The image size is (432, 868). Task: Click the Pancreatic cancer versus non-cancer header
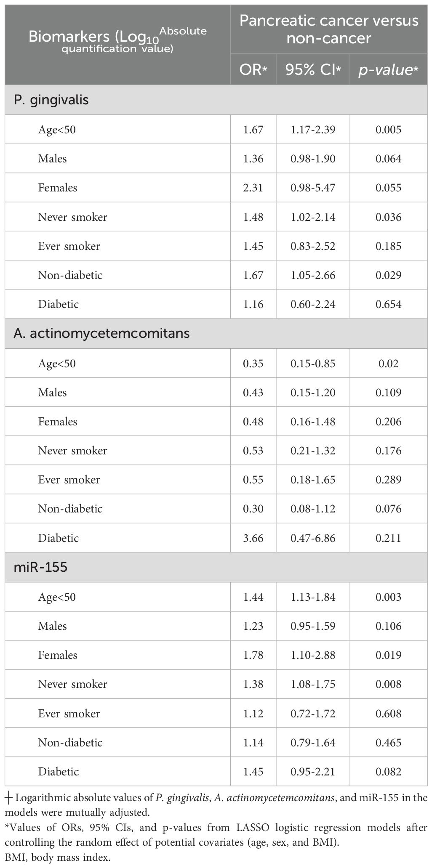point(329,29)
